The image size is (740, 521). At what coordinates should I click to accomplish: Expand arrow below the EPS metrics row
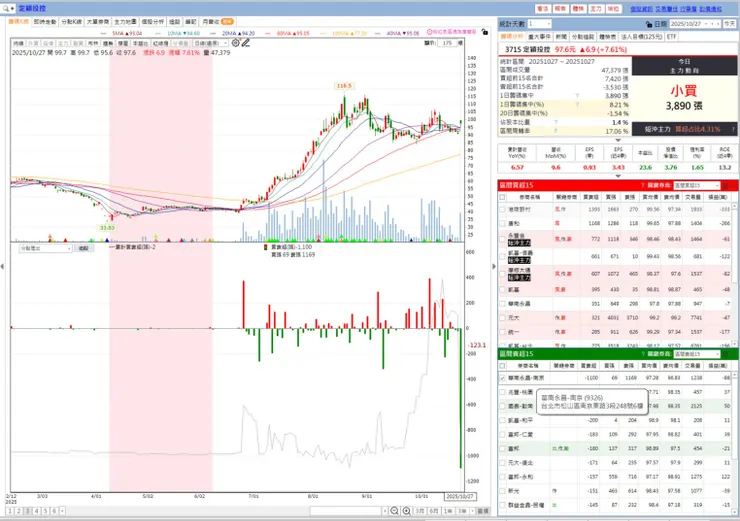click(x=618, y=176)
